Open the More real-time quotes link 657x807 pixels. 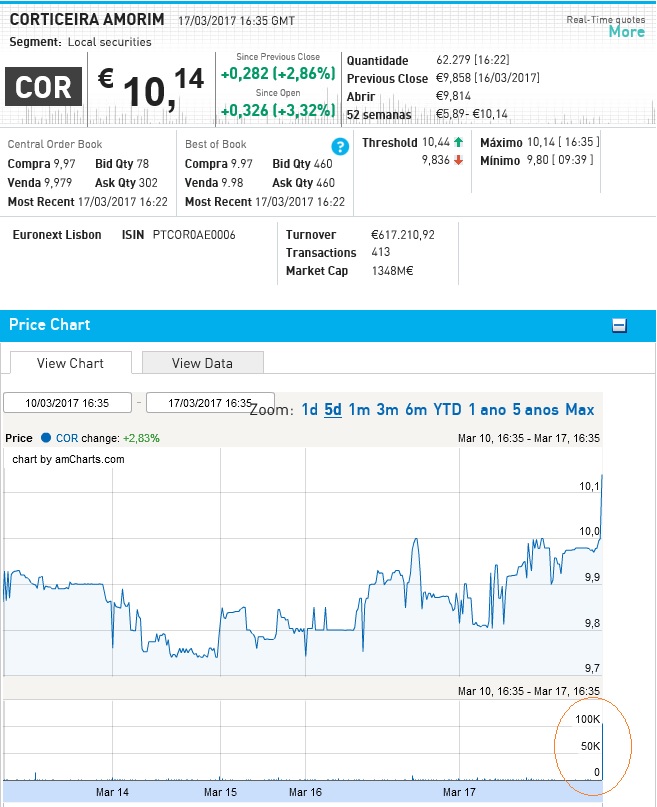(x=626, y=32)
